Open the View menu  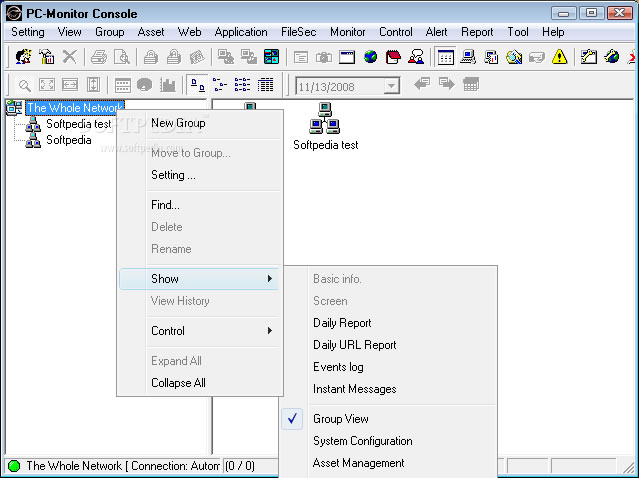click(69, 32)
